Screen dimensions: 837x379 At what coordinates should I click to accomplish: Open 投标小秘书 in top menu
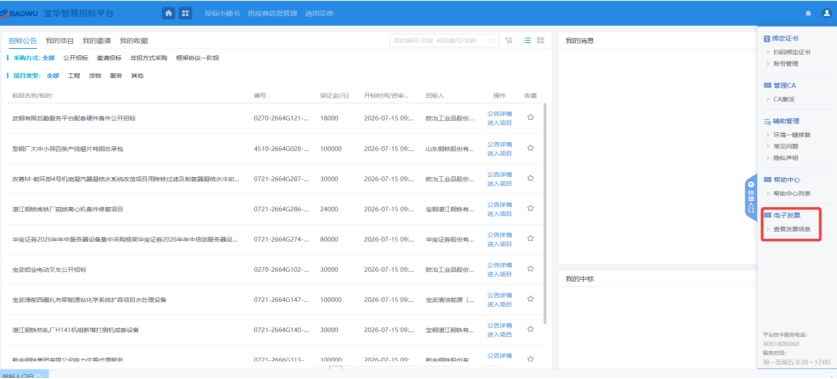[x=222, y=13]
